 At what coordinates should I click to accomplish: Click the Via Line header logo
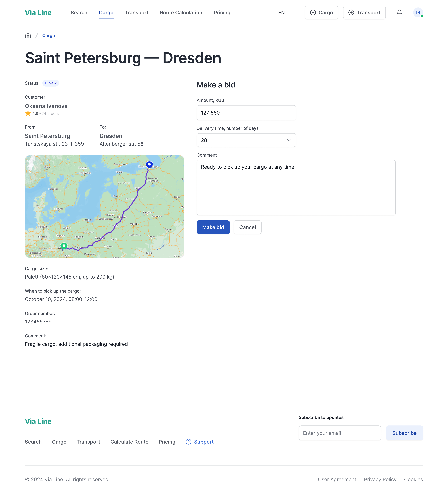pyautogui.click(x=38, y=13)
